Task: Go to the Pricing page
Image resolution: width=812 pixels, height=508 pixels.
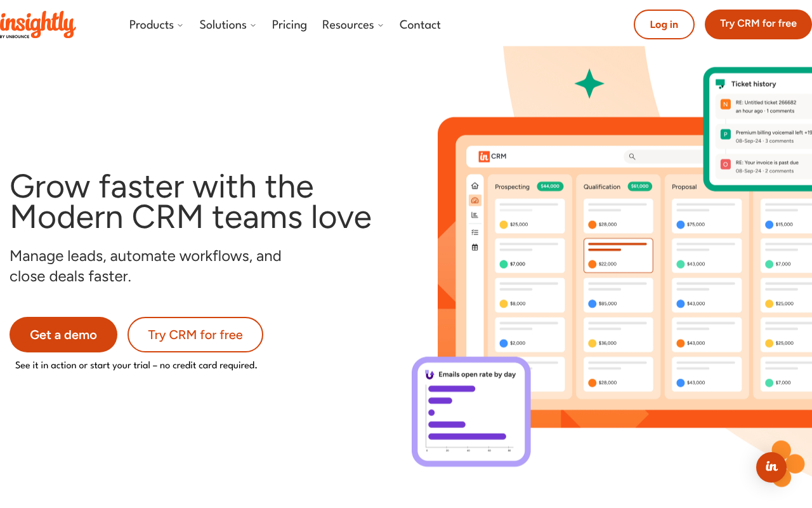Action: click(289, 25)
